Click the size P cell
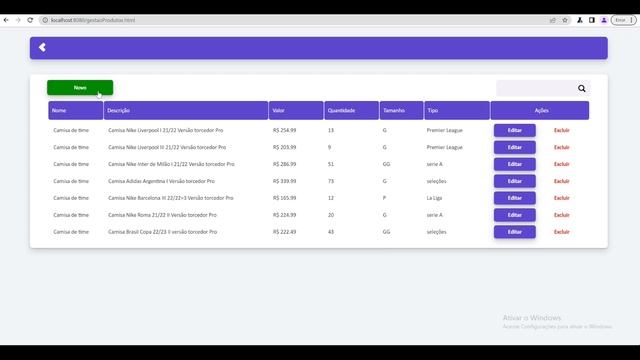Viewport: 640px width, 360px height. tap(384, 198)
